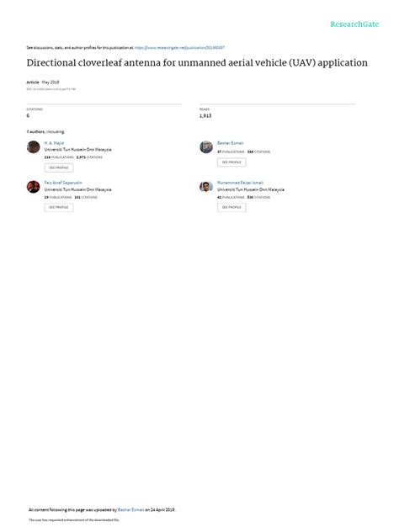Click Muhammad Faizal Ismail's profile photo
The width and height of the screenshot is (399, 532).
(x=206, y=187)
